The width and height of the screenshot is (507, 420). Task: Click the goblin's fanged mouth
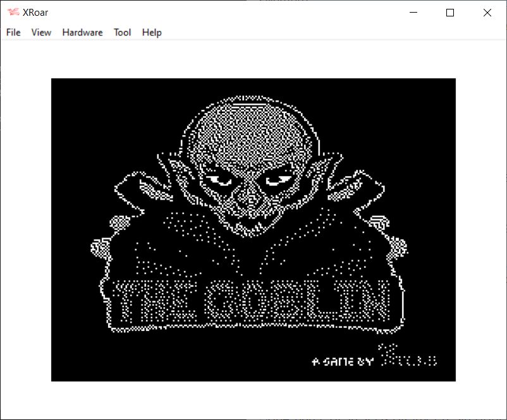tap(249, 222)
